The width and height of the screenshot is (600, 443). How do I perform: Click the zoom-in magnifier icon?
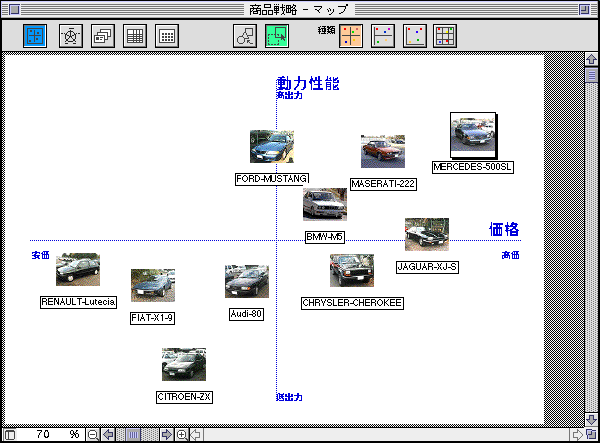tap(182, 435)
